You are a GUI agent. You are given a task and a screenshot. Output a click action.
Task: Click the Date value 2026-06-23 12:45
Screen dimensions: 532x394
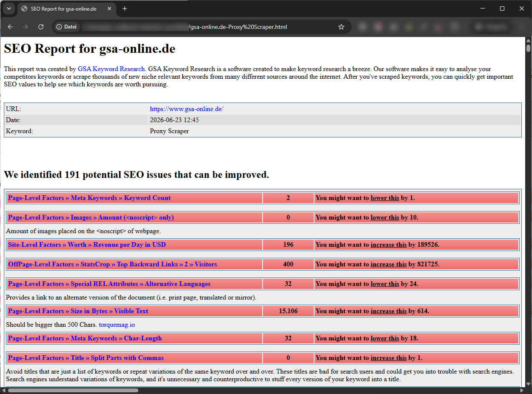tap(174, 120)
